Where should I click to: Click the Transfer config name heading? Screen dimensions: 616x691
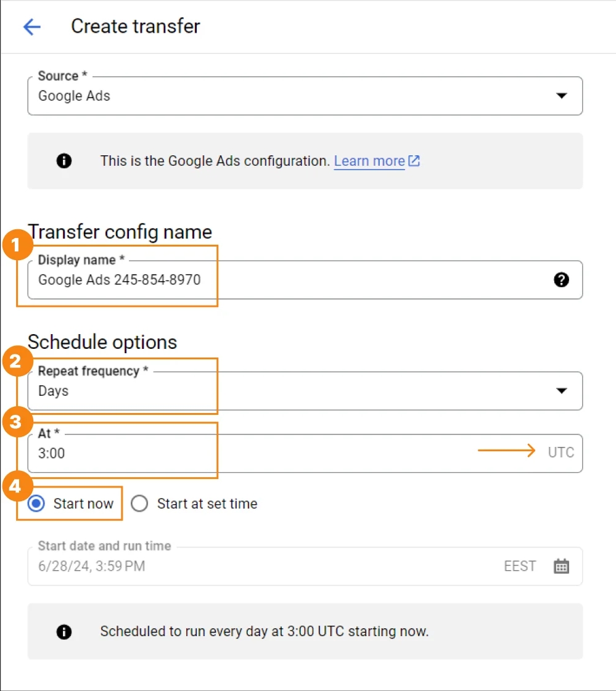[x=120, y=232]
